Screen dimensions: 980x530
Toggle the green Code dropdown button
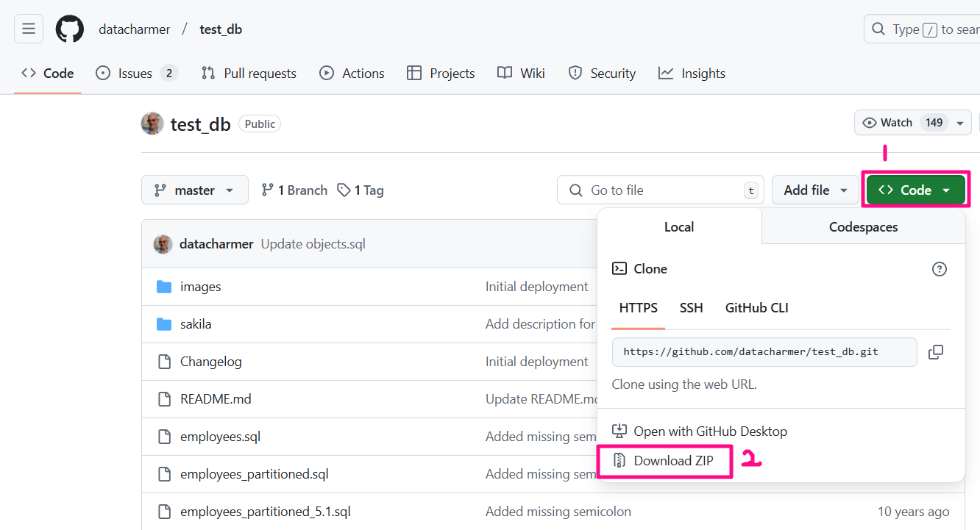[x=916, y=190]
